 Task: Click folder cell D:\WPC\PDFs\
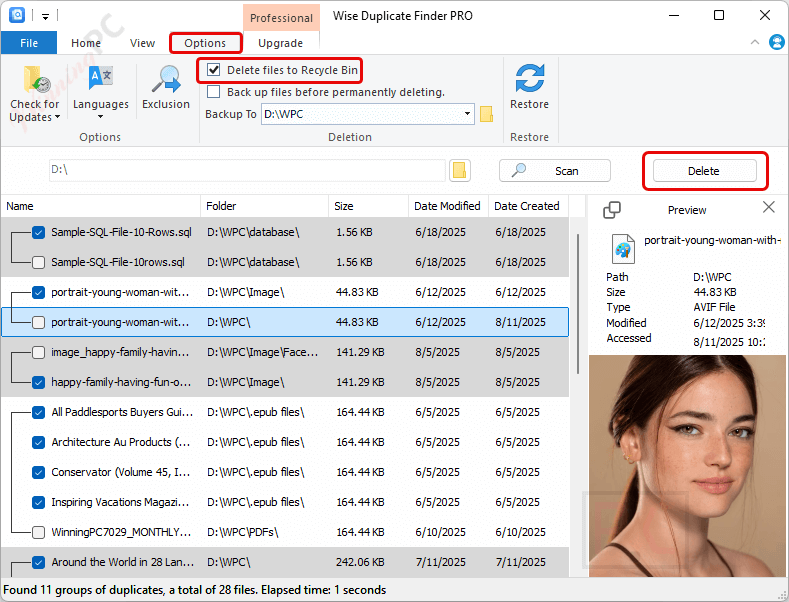[x=243, y=532]
